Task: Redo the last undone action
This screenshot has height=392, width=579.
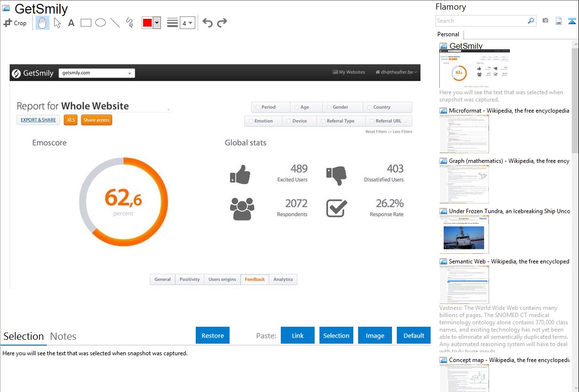Action: (222, 23)
